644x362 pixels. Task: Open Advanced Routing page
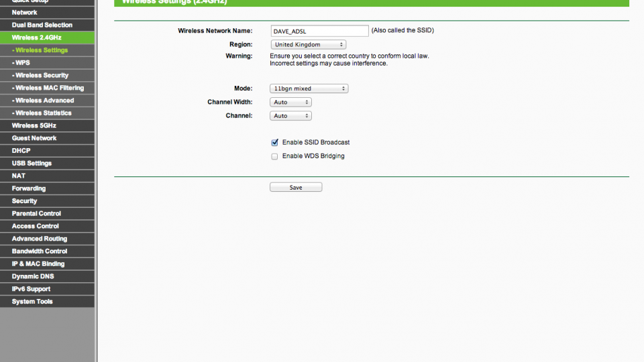pos(47,239)
